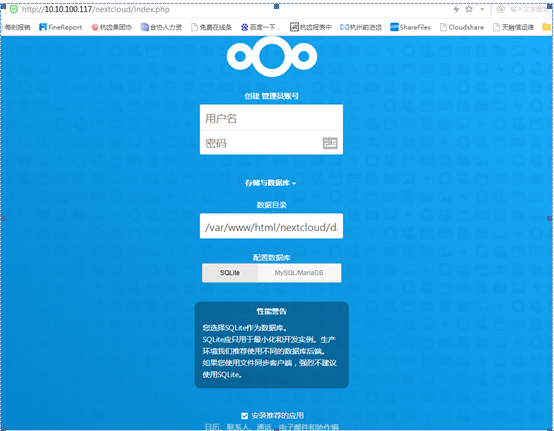Click the 性能警告 warning heading

[271, 311]
